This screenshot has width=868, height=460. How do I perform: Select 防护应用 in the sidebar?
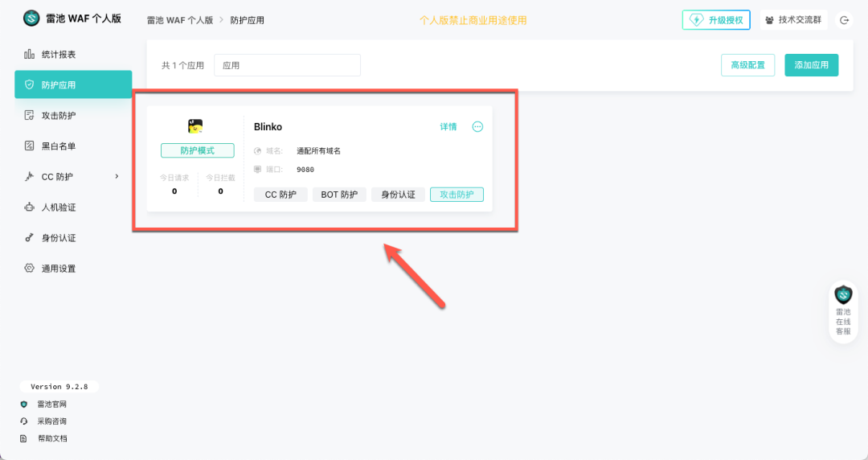click(73, 84)
